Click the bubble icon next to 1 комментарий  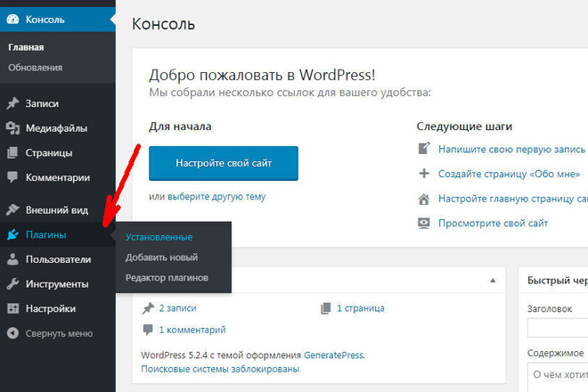click(x=148, y=330)
